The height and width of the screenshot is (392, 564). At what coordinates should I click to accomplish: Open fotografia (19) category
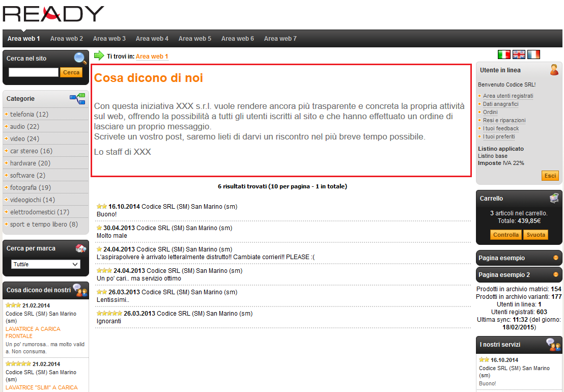[x=31, y=188]
